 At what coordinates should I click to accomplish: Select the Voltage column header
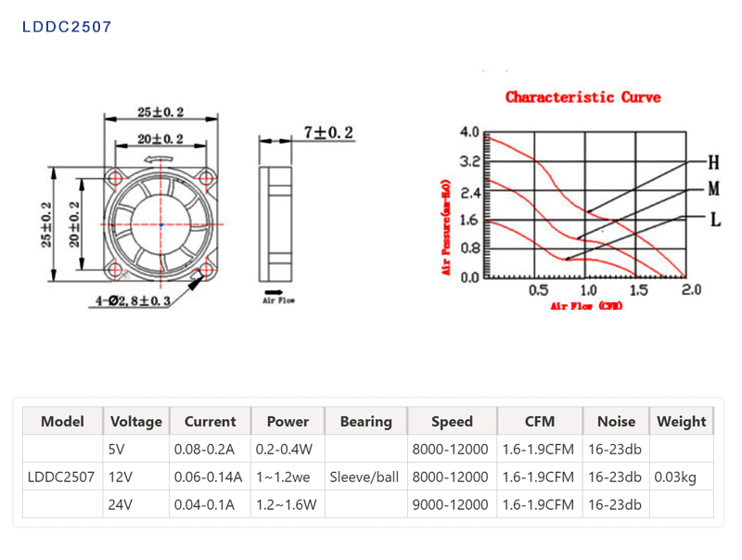pos(135,421)
